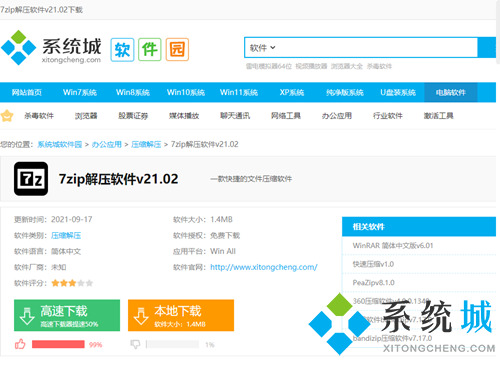Select the 电脑软件 navigation tab

point(451,92)
